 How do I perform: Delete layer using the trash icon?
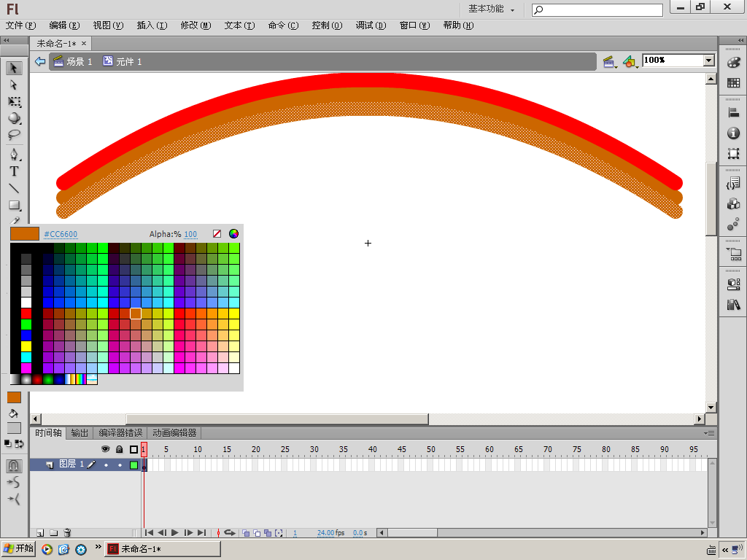tap(67, 533)
